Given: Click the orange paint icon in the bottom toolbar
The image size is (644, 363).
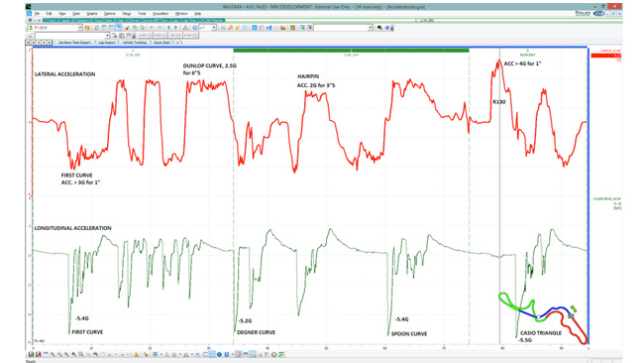Looking at the screenshot, I should point(136,354).
